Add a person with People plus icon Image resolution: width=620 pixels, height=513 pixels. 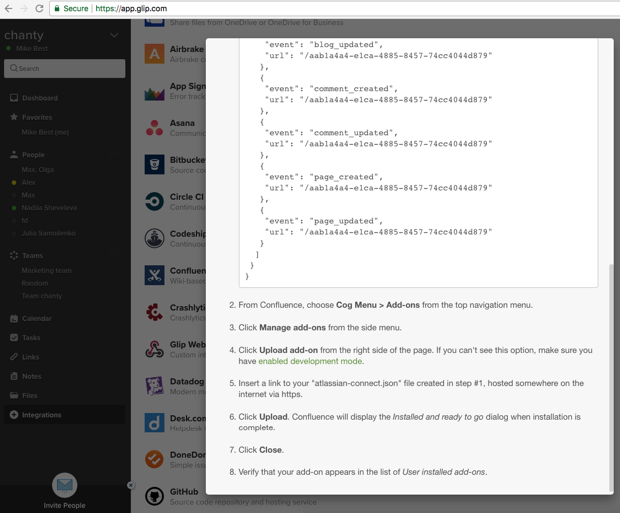pos(115,154)
